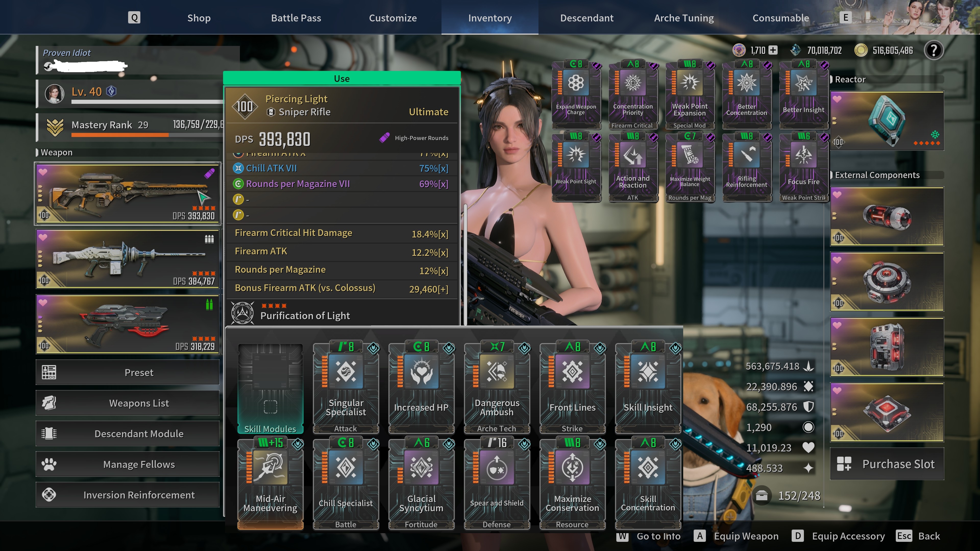980x551 pixels.
Task: Select the second External Component round sensor item
Action: point(887,282)
